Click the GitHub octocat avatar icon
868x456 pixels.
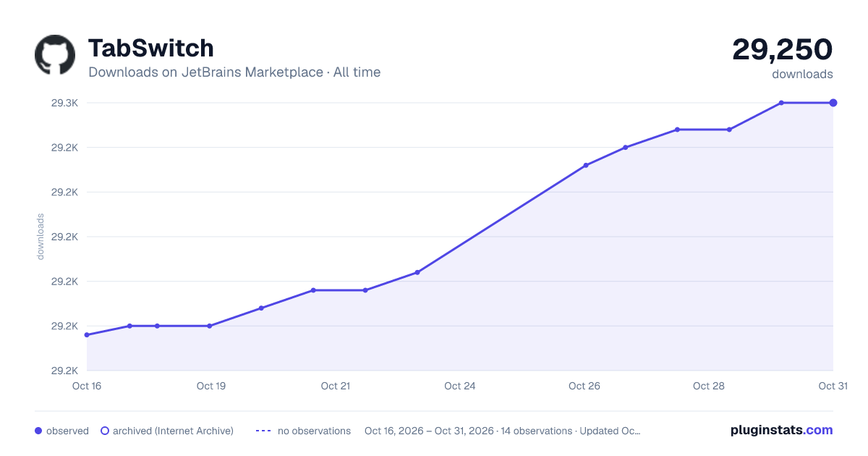[55, 55]
